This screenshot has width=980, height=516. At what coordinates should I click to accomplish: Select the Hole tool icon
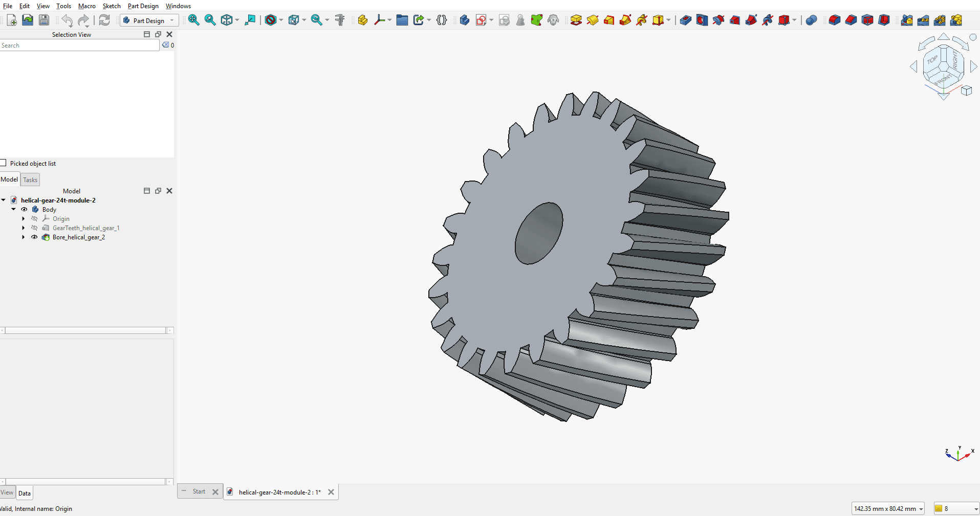click(702, 20)
